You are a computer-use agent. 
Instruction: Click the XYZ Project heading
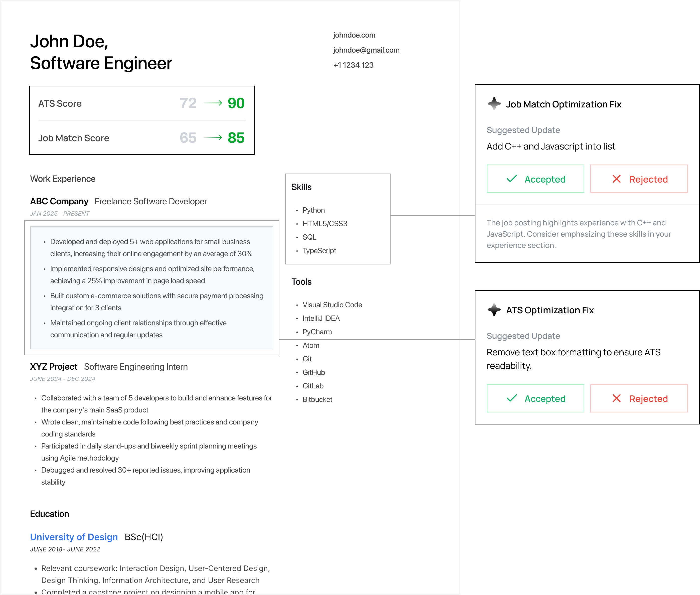(x=54, y=367)
